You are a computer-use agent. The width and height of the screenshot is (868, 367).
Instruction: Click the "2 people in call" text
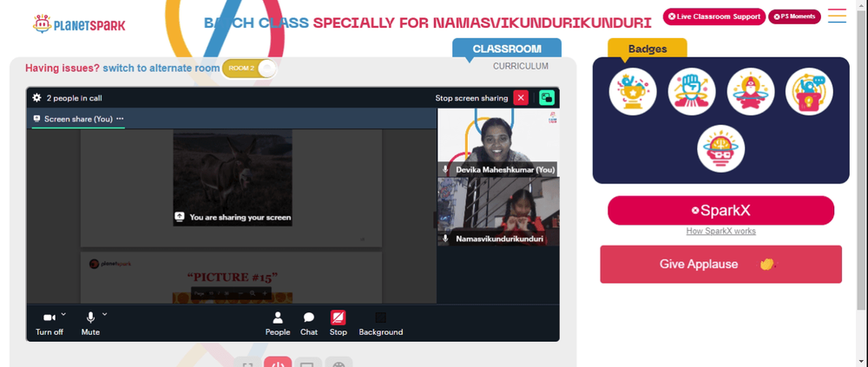click(74, 98)
